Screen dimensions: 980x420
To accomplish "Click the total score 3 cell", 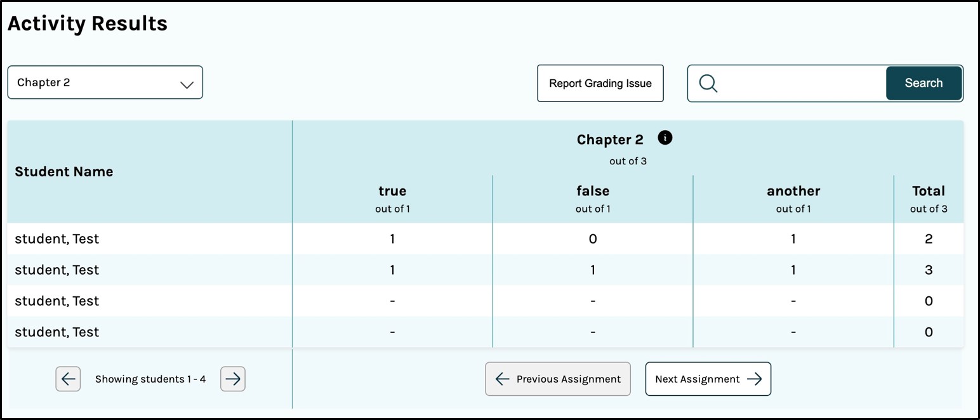I will pos(929,270).
